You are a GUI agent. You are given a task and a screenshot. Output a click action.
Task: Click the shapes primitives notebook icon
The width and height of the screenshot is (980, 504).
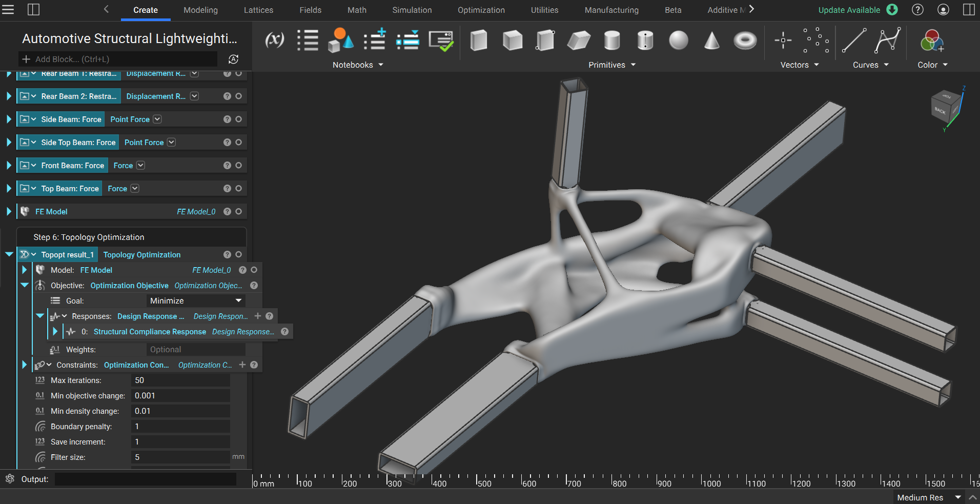pos(340,40)
